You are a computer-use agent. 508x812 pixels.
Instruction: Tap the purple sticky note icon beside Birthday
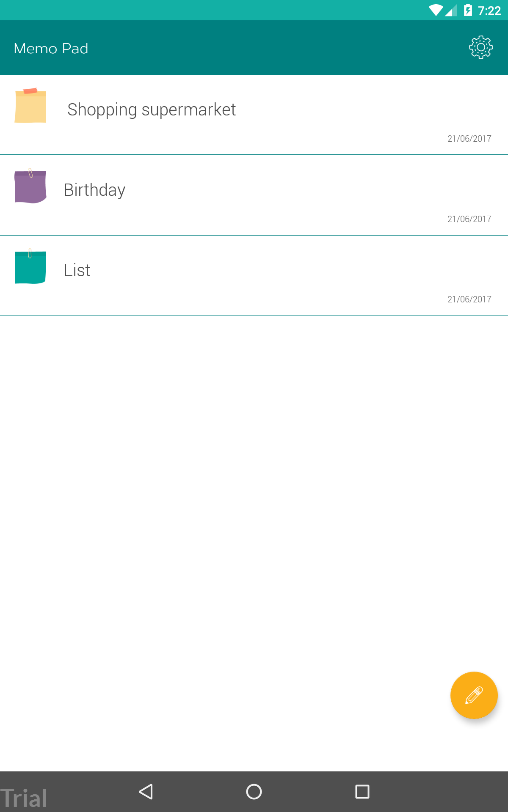pyautogui.click(x=30, y=186)
